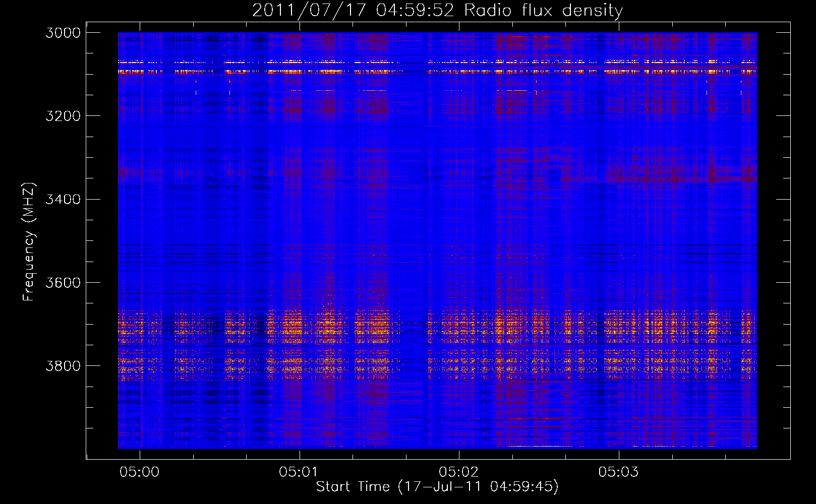Click the '3800' frequency axis label

[x=63, y=365]
